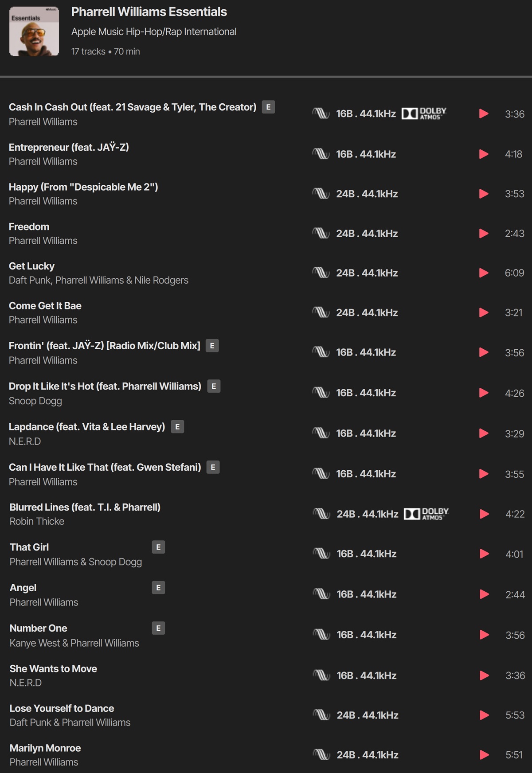This screenshot has height=773, width=532.
Task: Click play arrow for Get Lucky
Action: coord(484,273)
